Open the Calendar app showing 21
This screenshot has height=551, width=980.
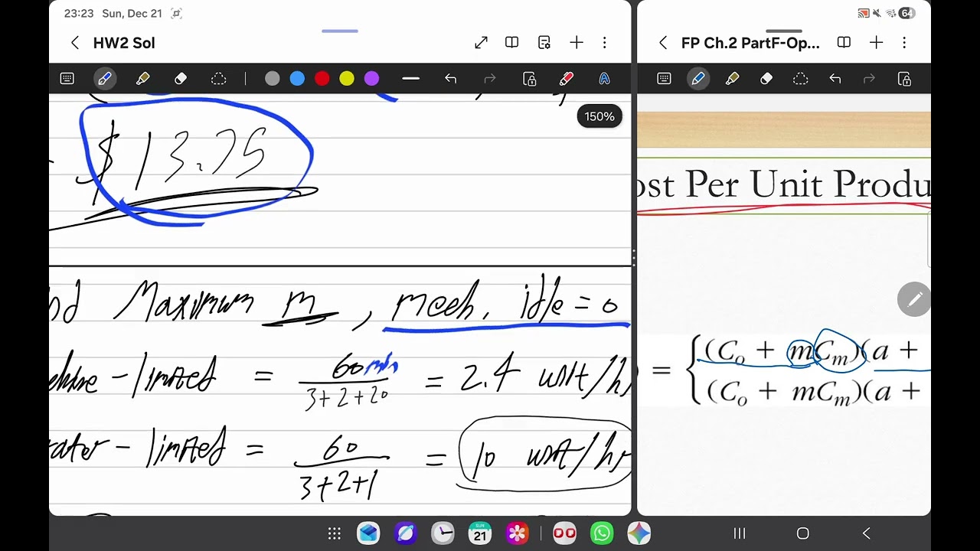[x=480, y=533]
